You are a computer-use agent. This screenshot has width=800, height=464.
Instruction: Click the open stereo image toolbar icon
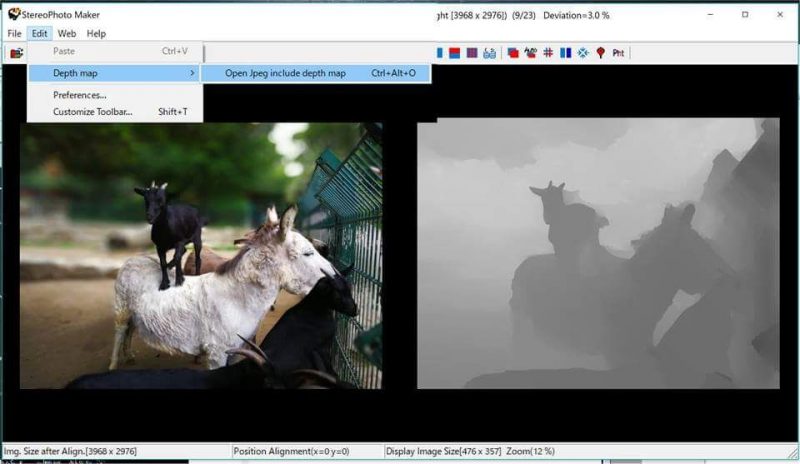coord(16,53)
